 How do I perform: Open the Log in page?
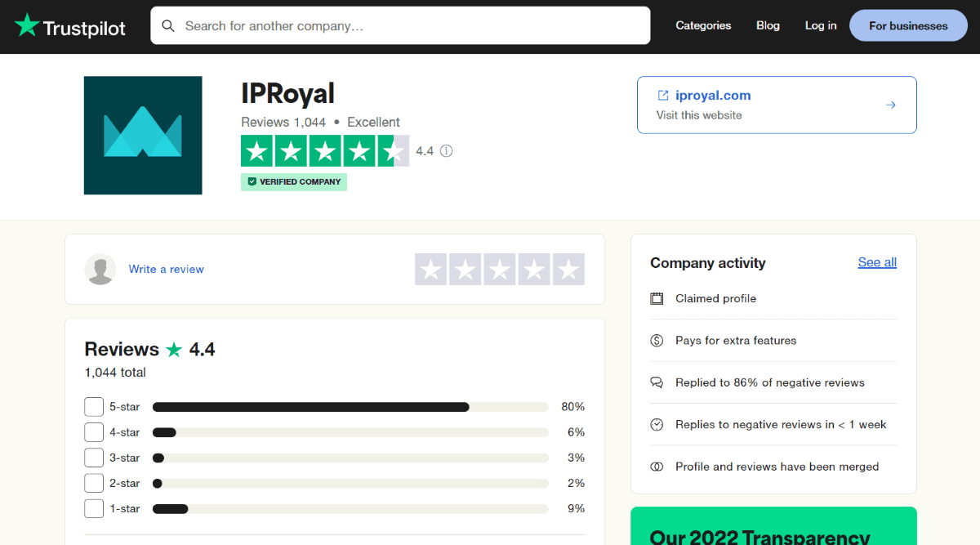pos(821,25)
